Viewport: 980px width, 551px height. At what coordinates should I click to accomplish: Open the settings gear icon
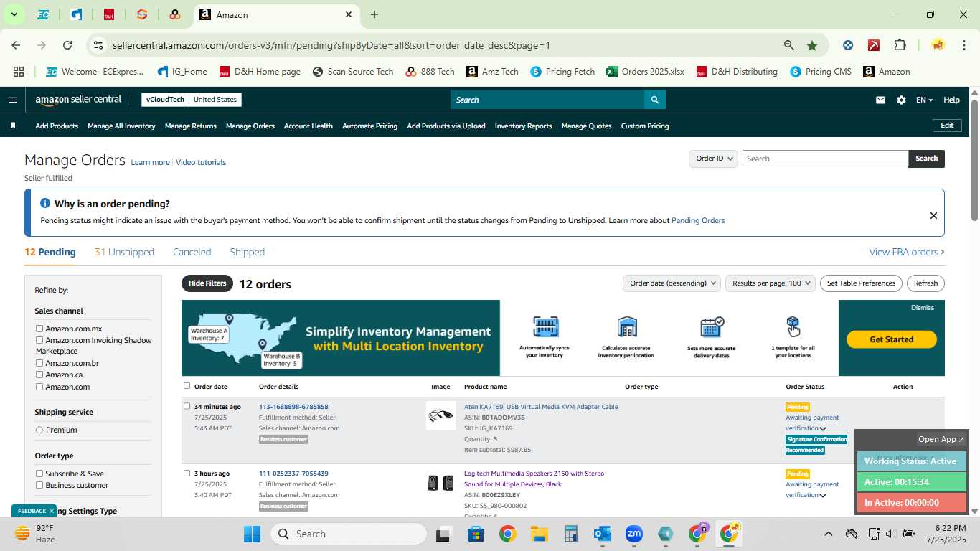click(x=901, y=100)
